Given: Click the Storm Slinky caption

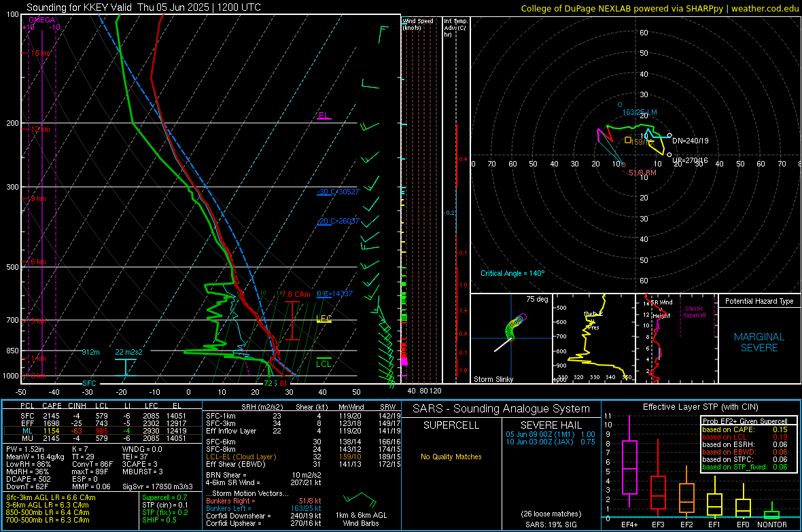Looking at the screenshot, I should 493,379.
